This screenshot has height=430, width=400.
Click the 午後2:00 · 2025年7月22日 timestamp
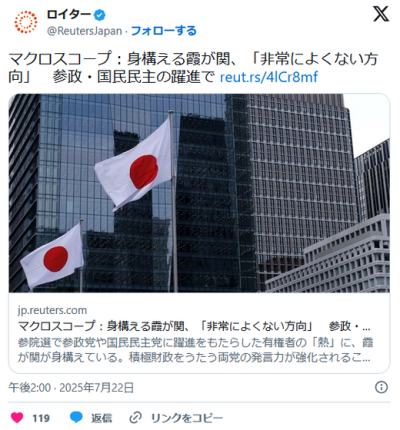pos(71,387)
